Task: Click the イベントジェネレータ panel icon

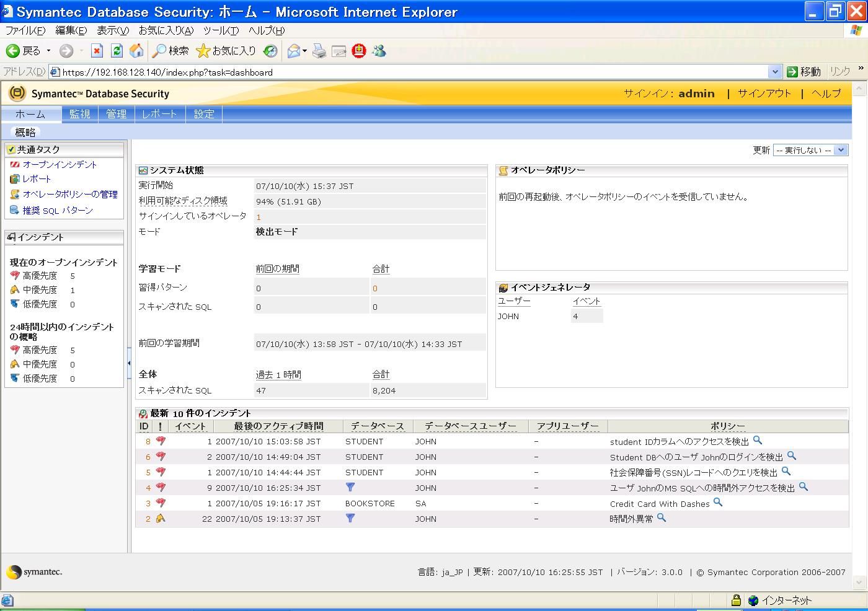Action: tap(503, 288)
